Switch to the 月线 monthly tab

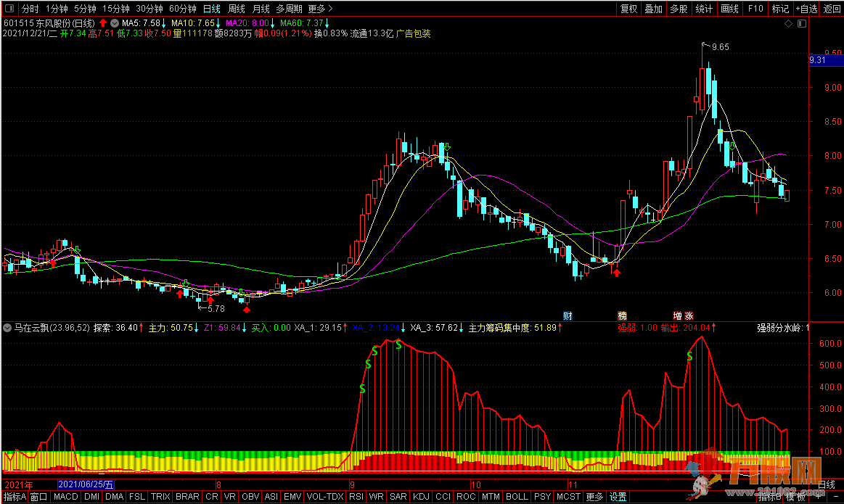point(261,9)
